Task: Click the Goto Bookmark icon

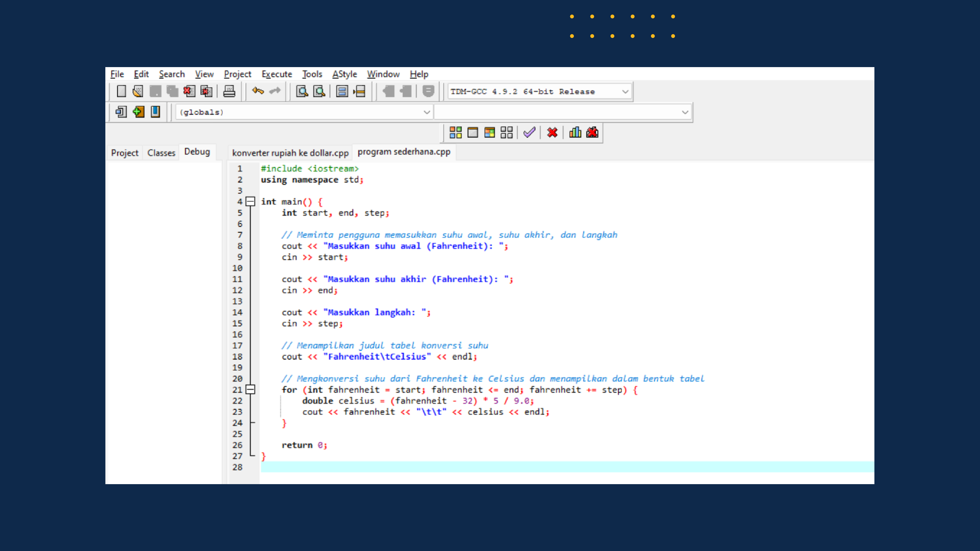Action: [x=359, y=91]
